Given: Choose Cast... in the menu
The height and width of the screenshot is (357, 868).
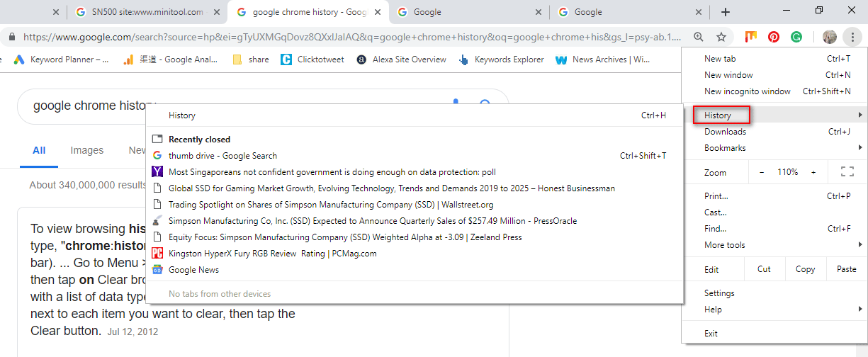Looking at the screenshot, I should pos(774,212).
